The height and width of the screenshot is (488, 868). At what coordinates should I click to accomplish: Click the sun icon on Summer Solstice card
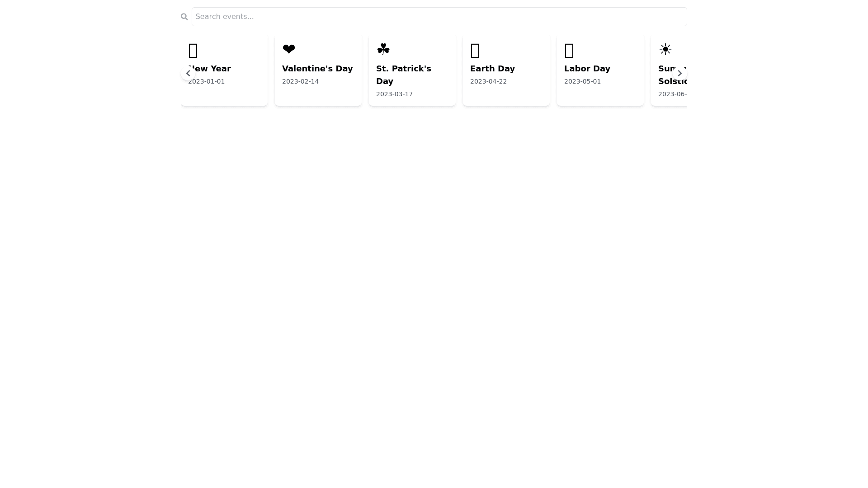665,49
